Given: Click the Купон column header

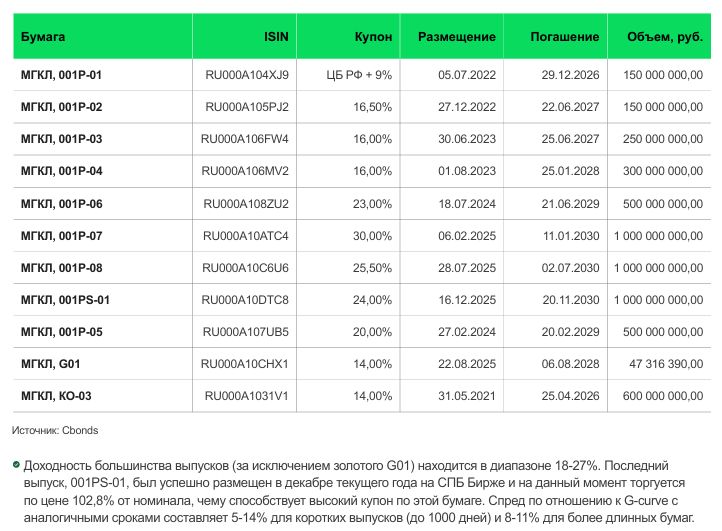Looking at the screenshot, I should coord(373,36).
